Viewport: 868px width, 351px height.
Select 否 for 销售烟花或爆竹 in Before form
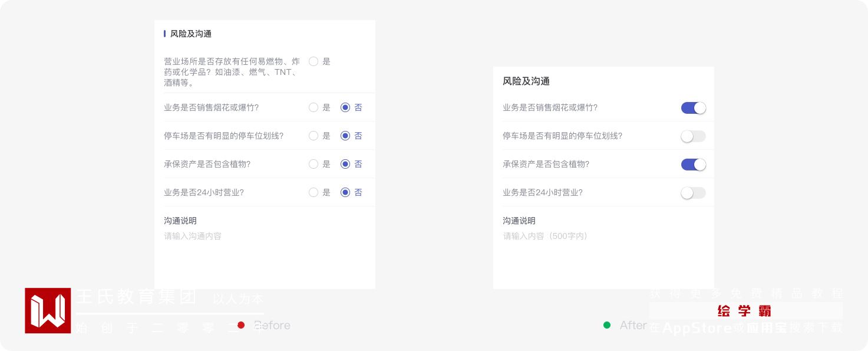click(x=345, y=107)
